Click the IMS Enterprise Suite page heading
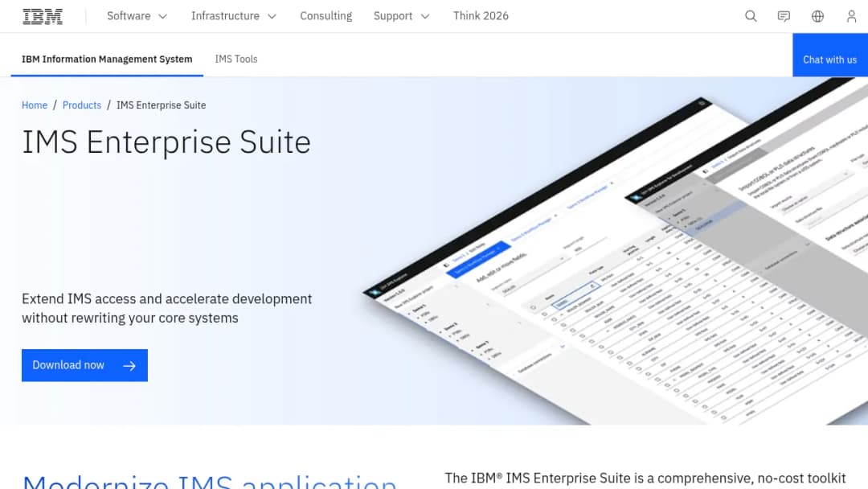This screenshot has height=489, width=868. (166, 142)
